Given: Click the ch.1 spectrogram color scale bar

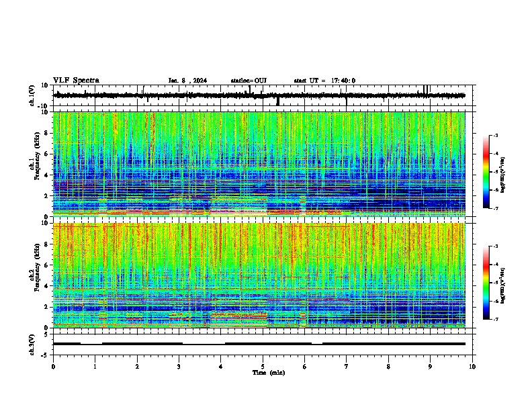Looking at the screenshot, I should coord(486,172).
